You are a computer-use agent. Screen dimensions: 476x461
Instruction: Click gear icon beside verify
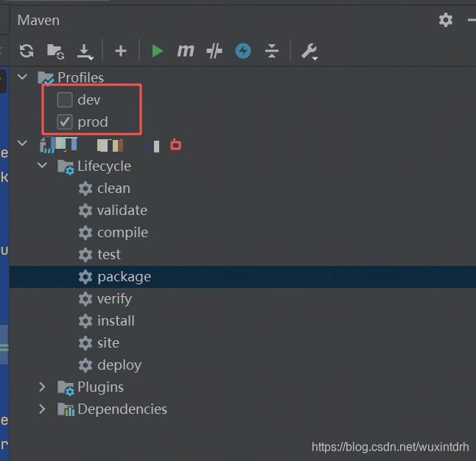(85, 299)
